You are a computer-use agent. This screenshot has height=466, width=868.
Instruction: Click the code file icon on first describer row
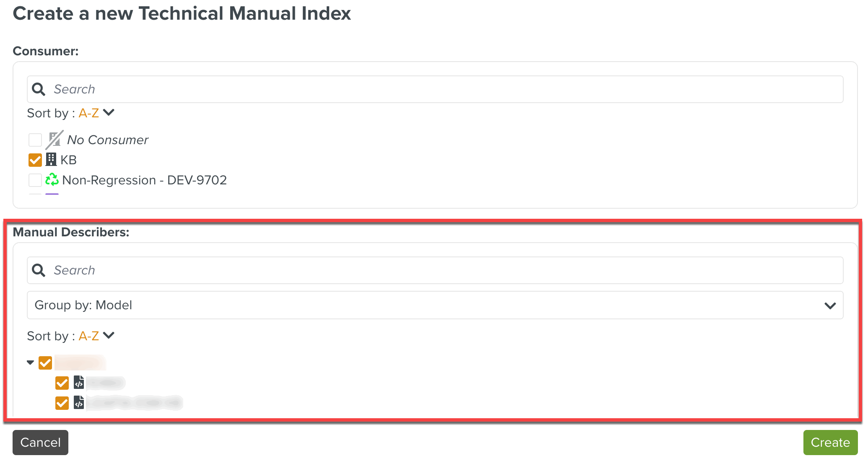point(78,383)
